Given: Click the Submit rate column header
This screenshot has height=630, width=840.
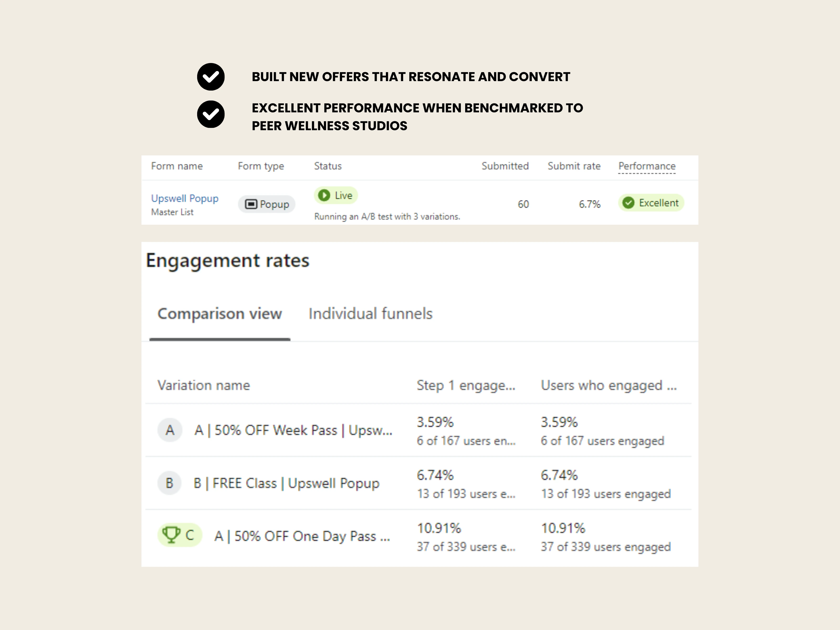Looking at the screenshot, I should click(574, 166).
